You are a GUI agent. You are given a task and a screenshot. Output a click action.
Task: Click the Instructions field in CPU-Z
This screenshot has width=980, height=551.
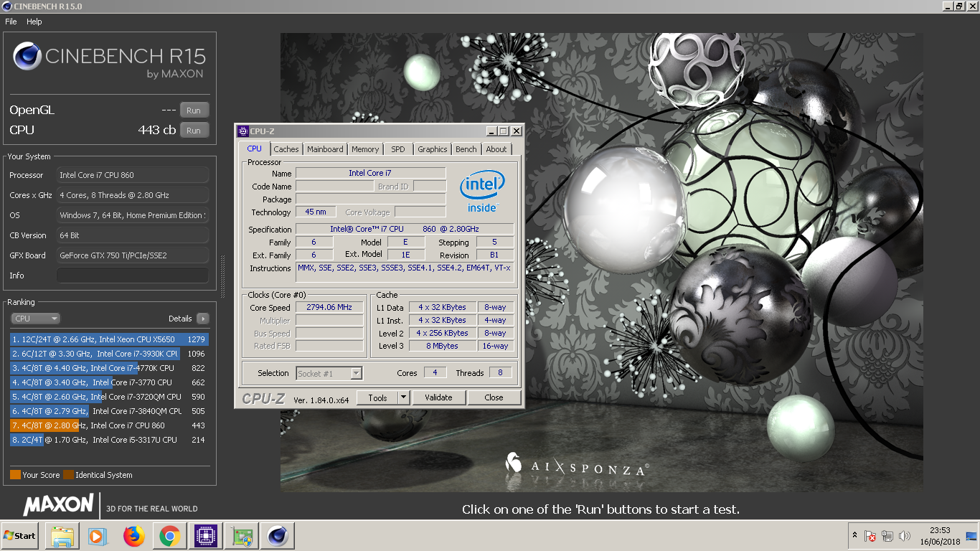point(405,273)
